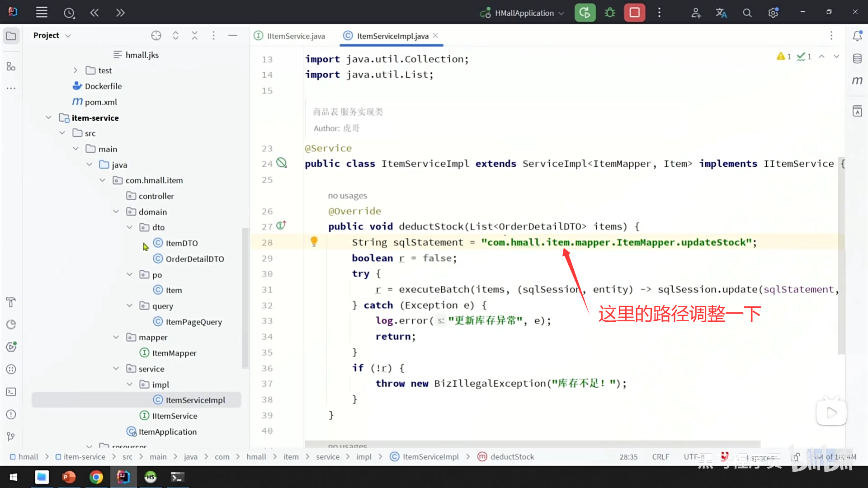Click the Debug bug icon
868x488 pixels.
610,13
